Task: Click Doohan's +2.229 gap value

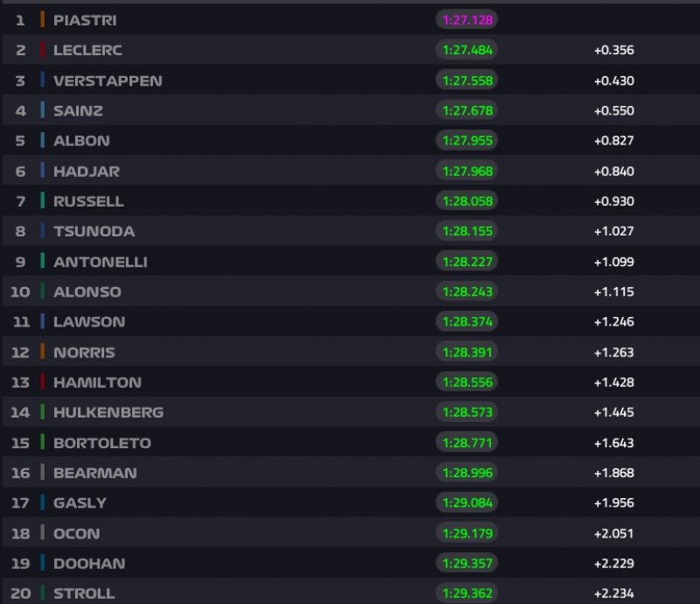Action: tap(613, 563)
